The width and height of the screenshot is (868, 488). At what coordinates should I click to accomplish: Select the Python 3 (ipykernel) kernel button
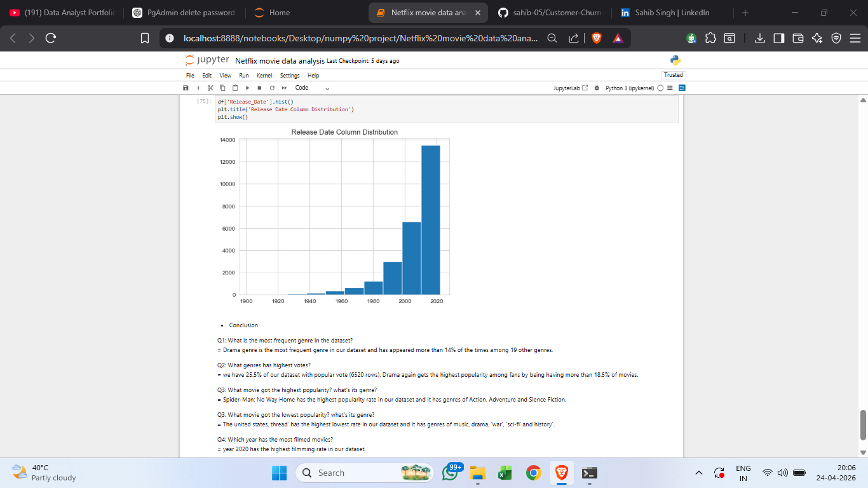[x=630, y=88]
